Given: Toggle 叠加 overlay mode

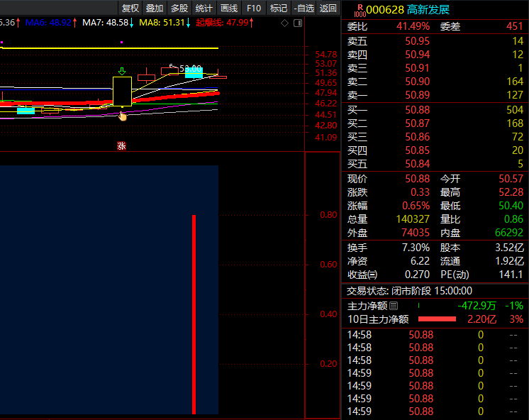Looking at the screenshot, I should point(155,9).
